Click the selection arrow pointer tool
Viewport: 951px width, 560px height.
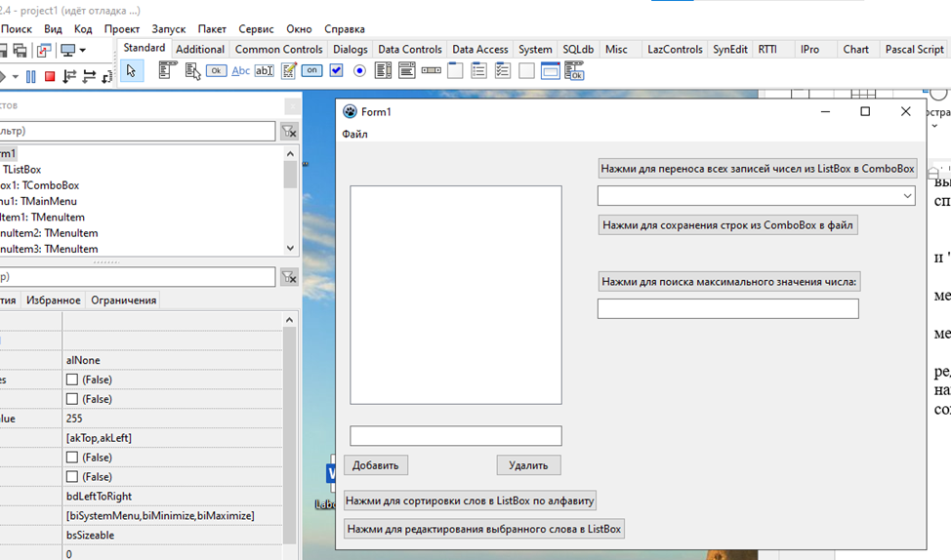(x=132, y=71)
